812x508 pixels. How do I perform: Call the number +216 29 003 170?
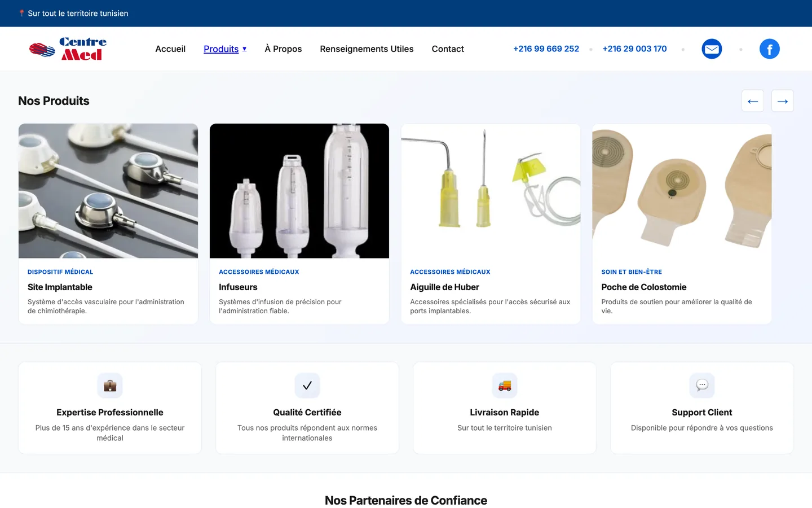coord(634,49)
